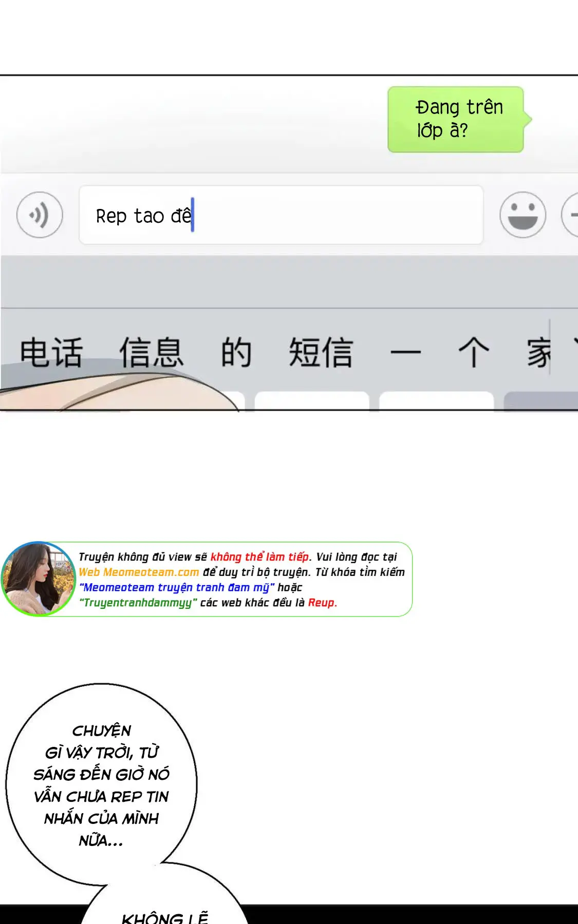Tap the plus icon beside emoji button
The height and width of the screenshot is (924, 578).
571,215
